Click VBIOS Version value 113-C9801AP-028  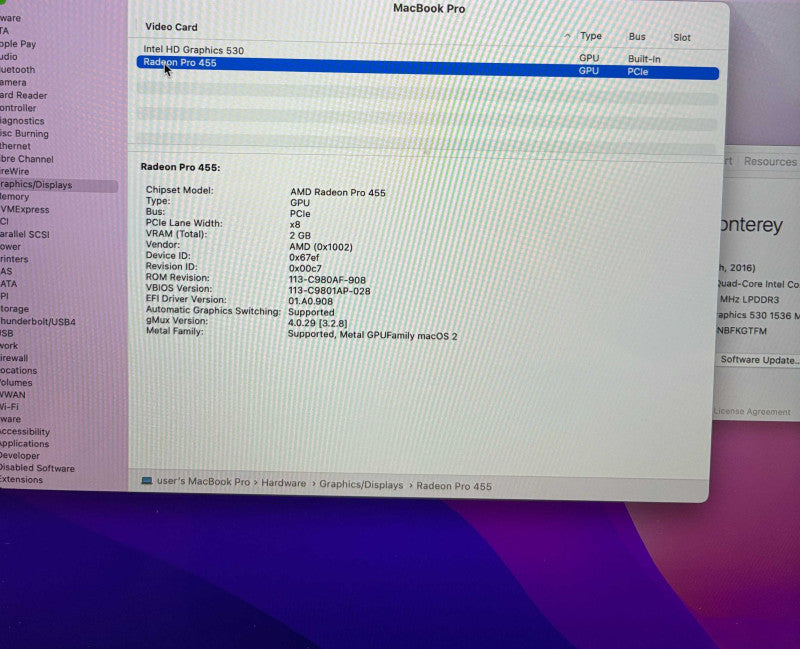tap(330, 291)
